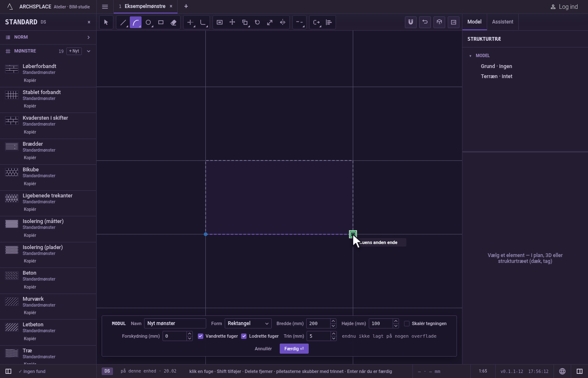The width and height of the screenshot is (588, 378).
Task: Decrease the Højde value by one step
Action: 396,326
